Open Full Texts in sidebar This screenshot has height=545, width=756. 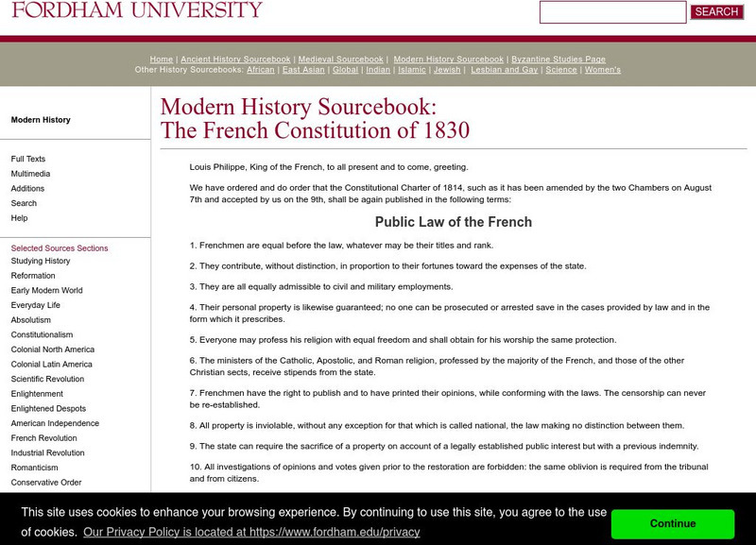click(x=28, y=159)
